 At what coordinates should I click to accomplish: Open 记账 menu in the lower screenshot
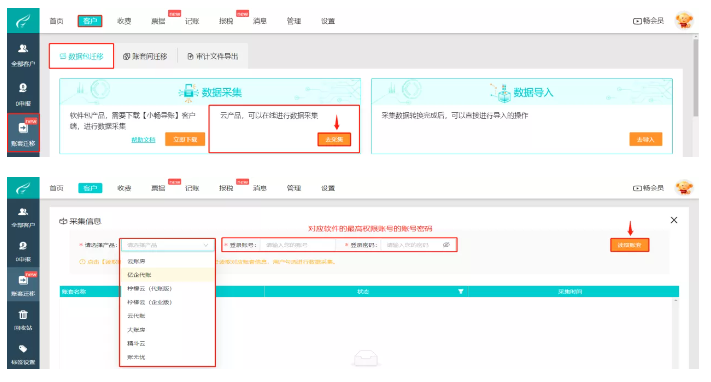[x=192, y=188]
